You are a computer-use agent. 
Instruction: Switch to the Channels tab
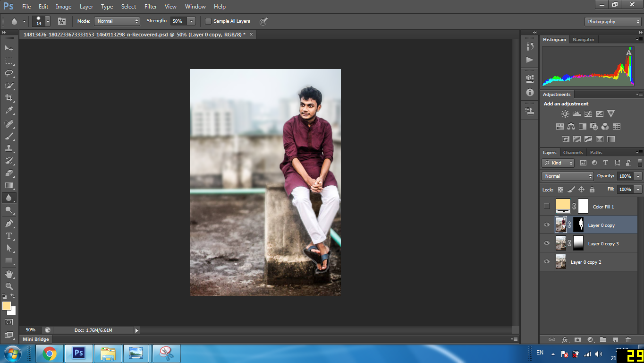(x=573, y=152)
